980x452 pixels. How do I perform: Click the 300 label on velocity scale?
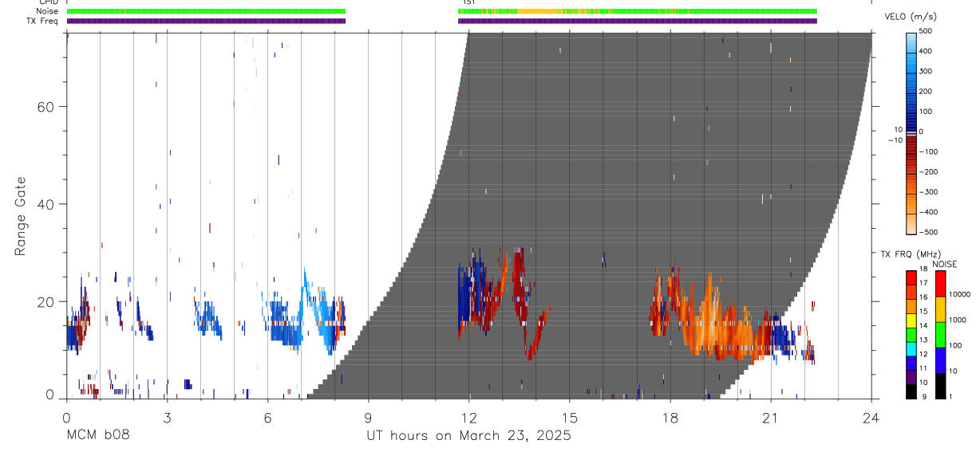(927, 71)
